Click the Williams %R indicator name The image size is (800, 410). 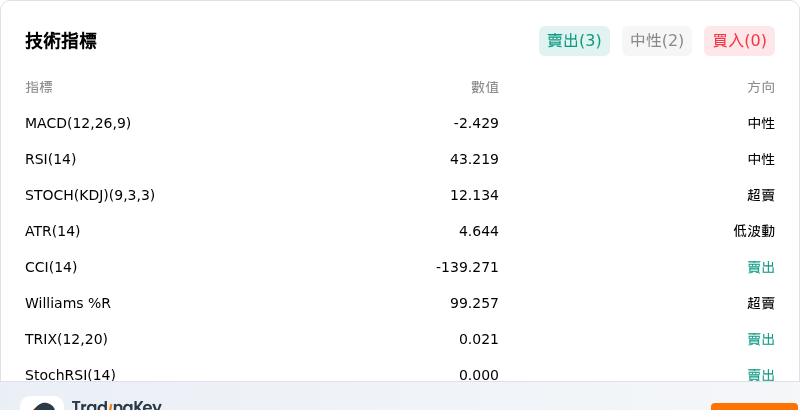tap(68, 303)
